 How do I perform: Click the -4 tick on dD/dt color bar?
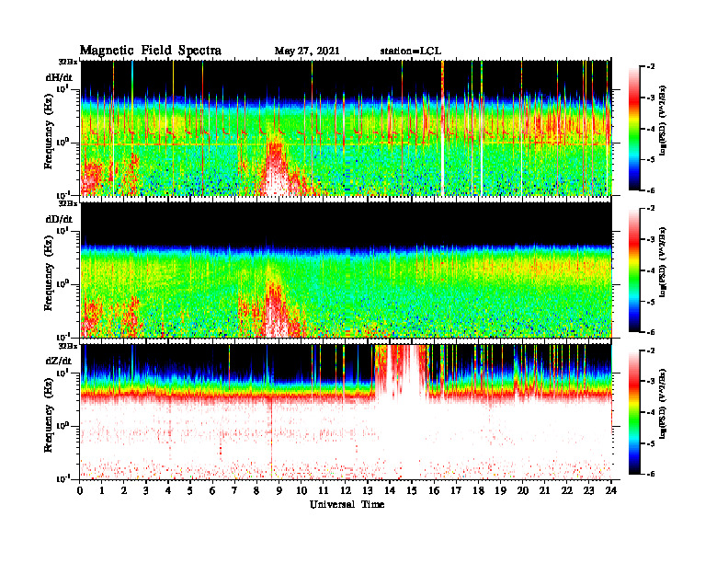tap(651, 270)
